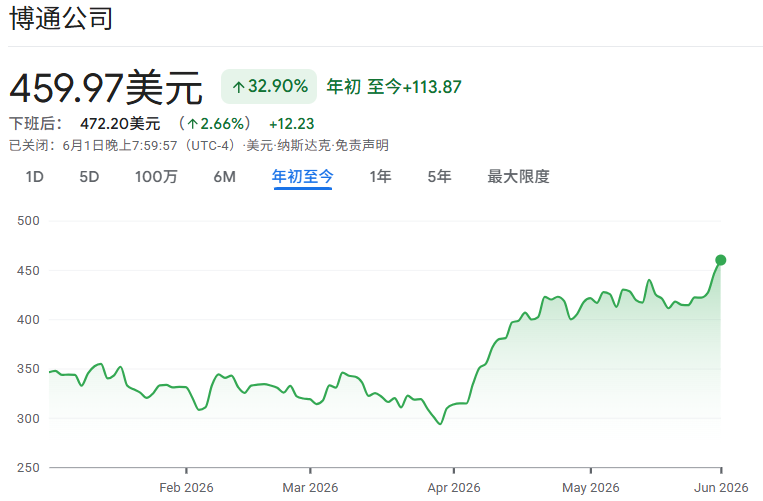Screen dimensions: 763x501
Task: Click the 年初 至今+113.87 gain text
Action: (394, 87)
